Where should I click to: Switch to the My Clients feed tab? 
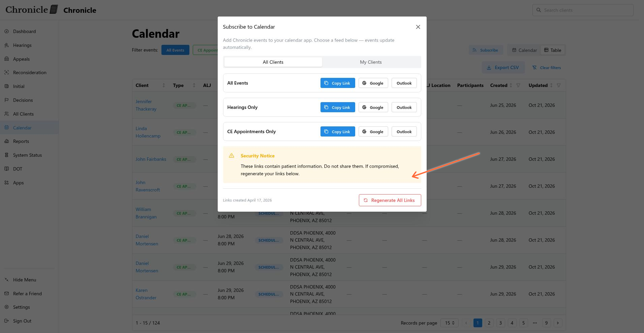371,62
